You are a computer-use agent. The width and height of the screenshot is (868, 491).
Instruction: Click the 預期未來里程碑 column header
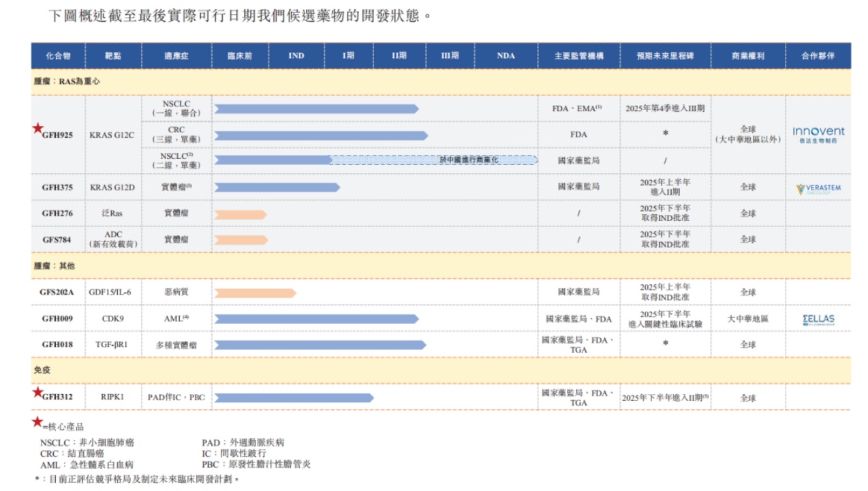(x=664, y=56)
